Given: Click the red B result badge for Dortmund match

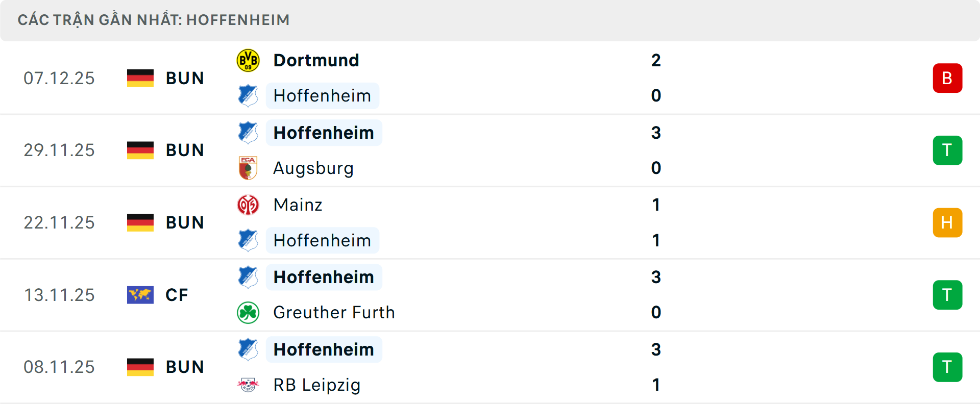Looking at the screenshot, I should click(948, 78).
